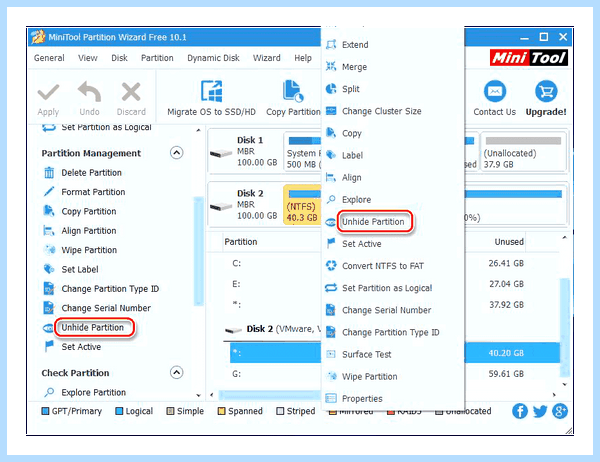Click sidebar scroll down arrow
This screenshot has height=462, width=600.
point(198,395)
